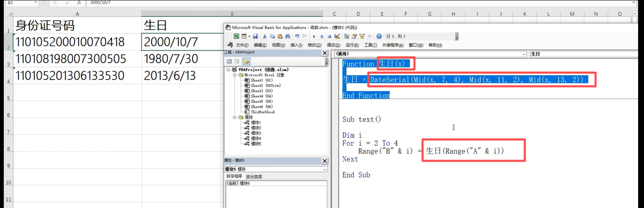This screenshot has height=208, width=644.
Task: Open the 工具(T) menu
Action: tap(371, 45)
